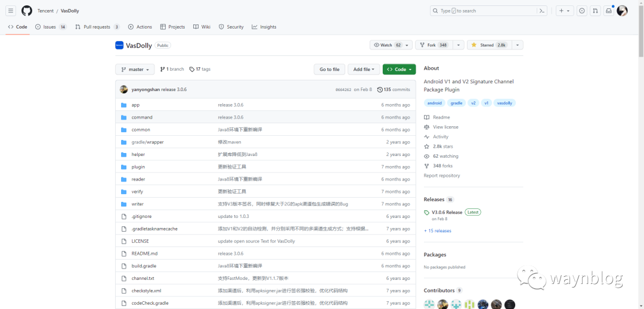Image resolution: width=644 pixels, height=309 pixels.
Task: Click the .gitignore file icon
Action: [x=123, y=216]
